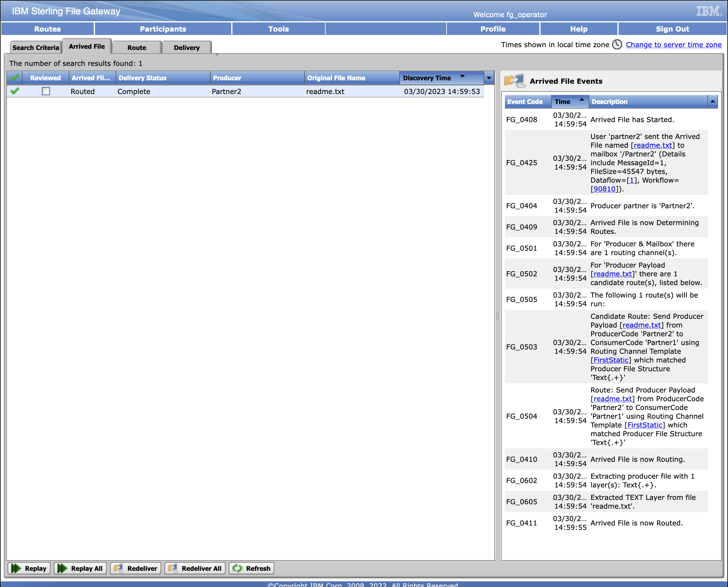This screenshot has width=728, height=587.
Task: Sort by Original File Name column header
Action: (x=352, y=78)
